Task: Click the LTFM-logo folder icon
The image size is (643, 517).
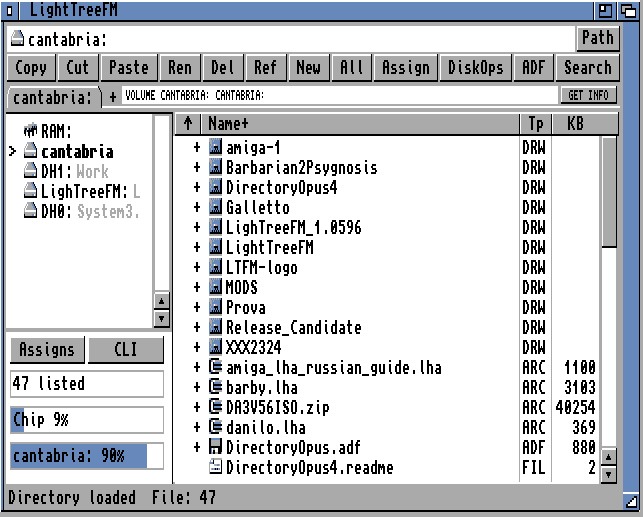Action: pyautogui.click(x=215, y=267)
